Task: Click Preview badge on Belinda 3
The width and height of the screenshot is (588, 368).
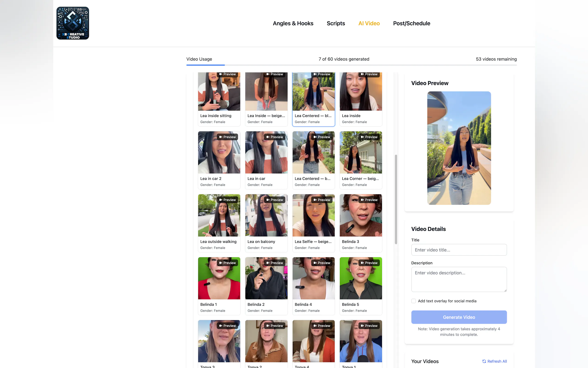Action: click(x=369, y=200)
